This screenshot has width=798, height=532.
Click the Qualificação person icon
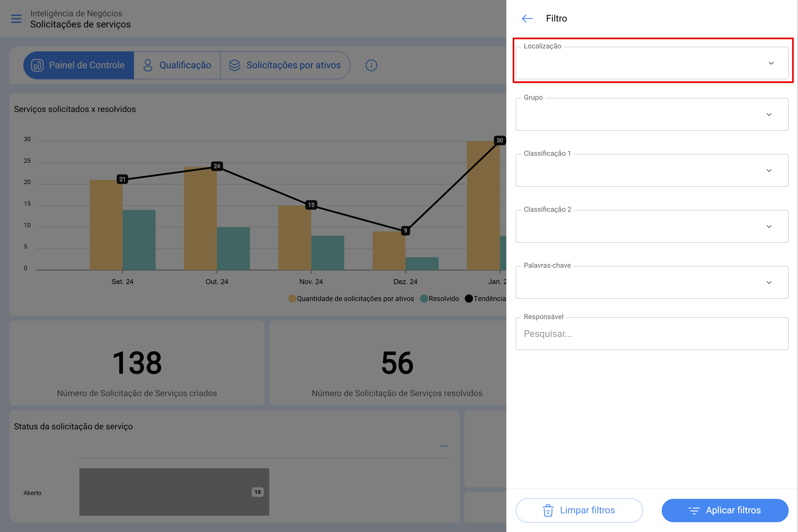[148, 65]
